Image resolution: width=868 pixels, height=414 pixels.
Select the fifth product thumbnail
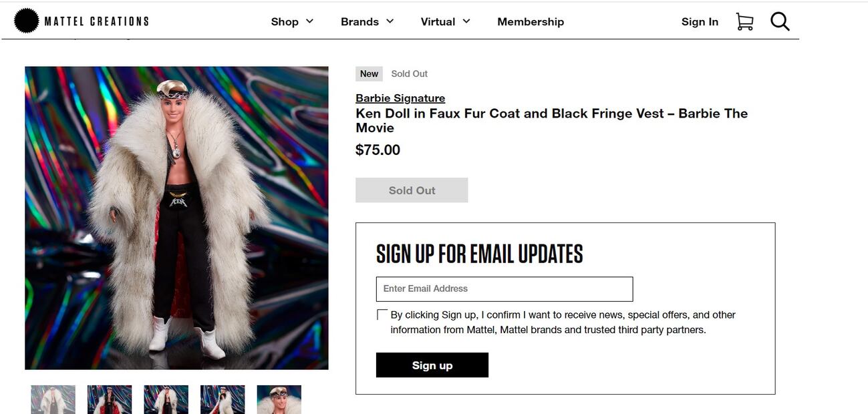[279, 399]
